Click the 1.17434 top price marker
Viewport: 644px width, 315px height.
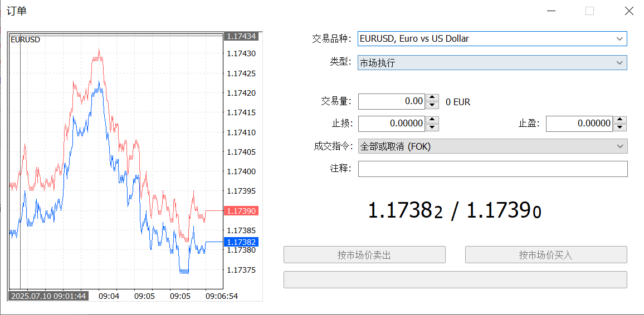[241, 37]
